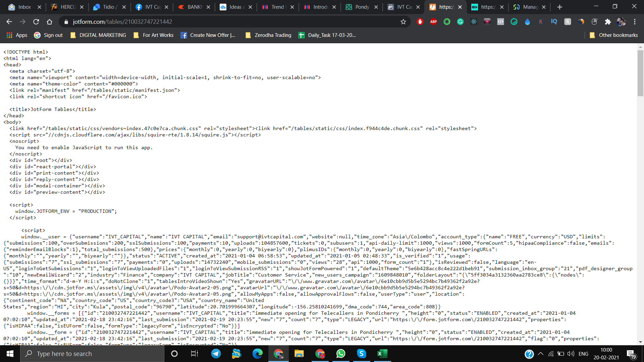Viewport: 644px width, 362px height.
Task: Open WhatsApp from the taskbar
Action: [341, 354]
